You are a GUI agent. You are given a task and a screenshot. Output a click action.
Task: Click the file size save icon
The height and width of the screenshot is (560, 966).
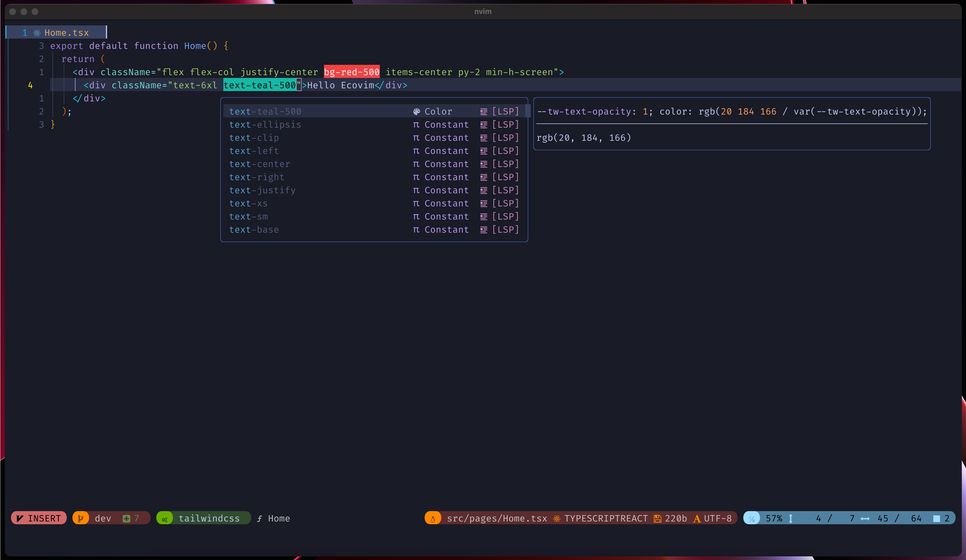(x=657, y=519)
